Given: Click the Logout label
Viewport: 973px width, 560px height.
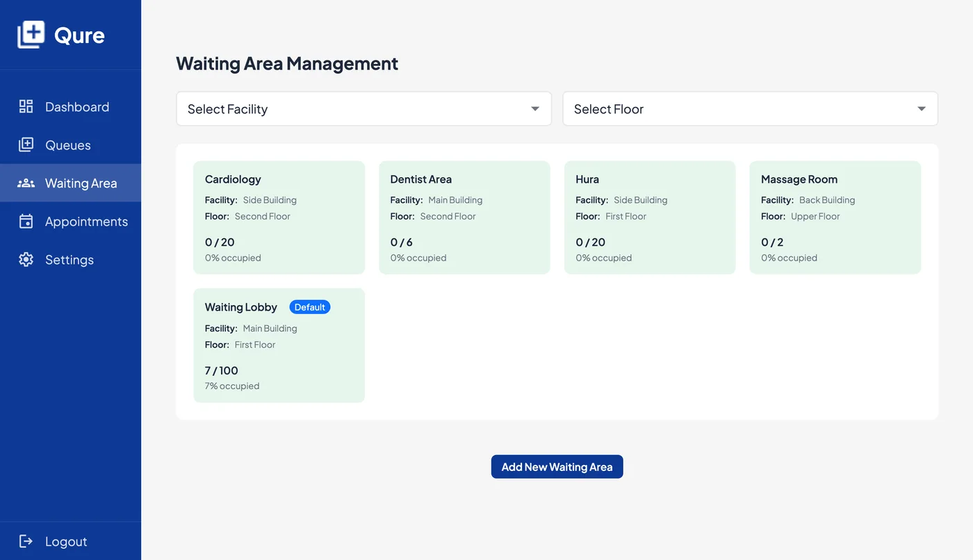Looking at the screenshot, I should point(66,541).
